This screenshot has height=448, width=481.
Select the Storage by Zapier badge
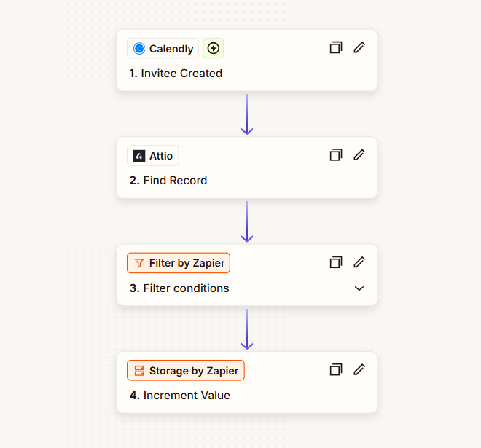point(186,371)
